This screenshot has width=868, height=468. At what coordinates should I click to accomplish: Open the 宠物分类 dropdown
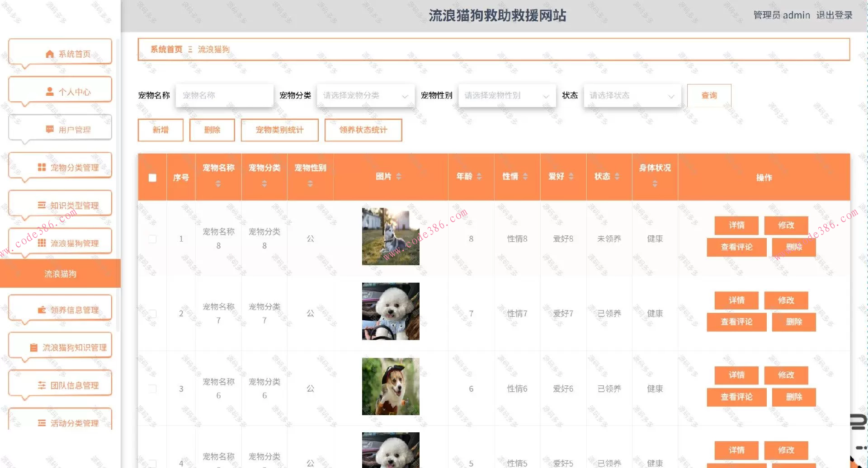pos(365,95)
